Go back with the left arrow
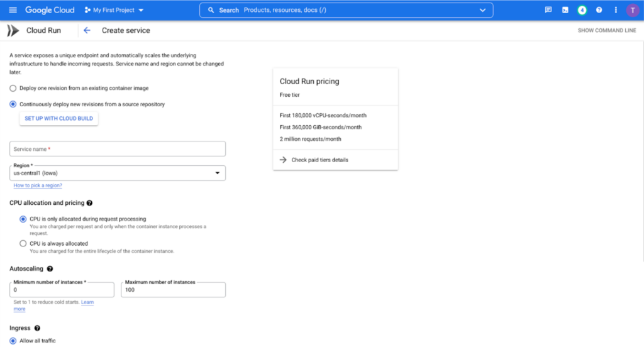This screenshot has width=644, height=347. pyautogui.click(x=87, y=30)
